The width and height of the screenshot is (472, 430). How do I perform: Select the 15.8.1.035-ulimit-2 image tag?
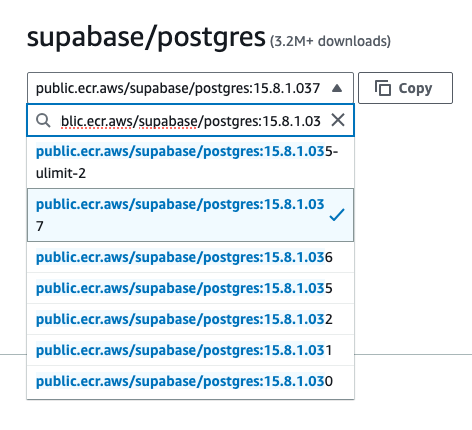click(x=190, y=162)
